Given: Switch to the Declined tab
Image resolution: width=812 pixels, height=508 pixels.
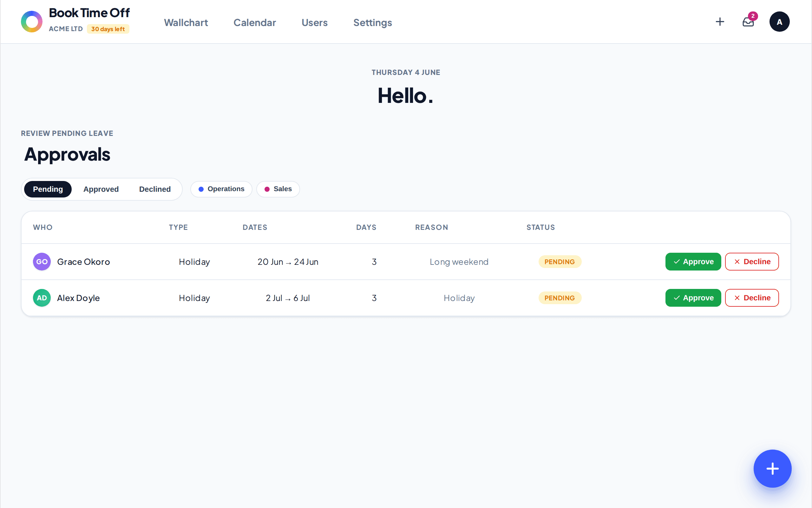Looking at the screenshot, I should click(155, 189).
